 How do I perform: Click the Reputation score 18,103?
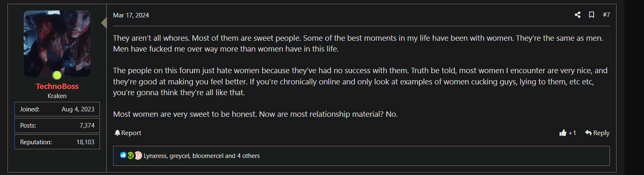pyautogui.click(x=85, y=142)
